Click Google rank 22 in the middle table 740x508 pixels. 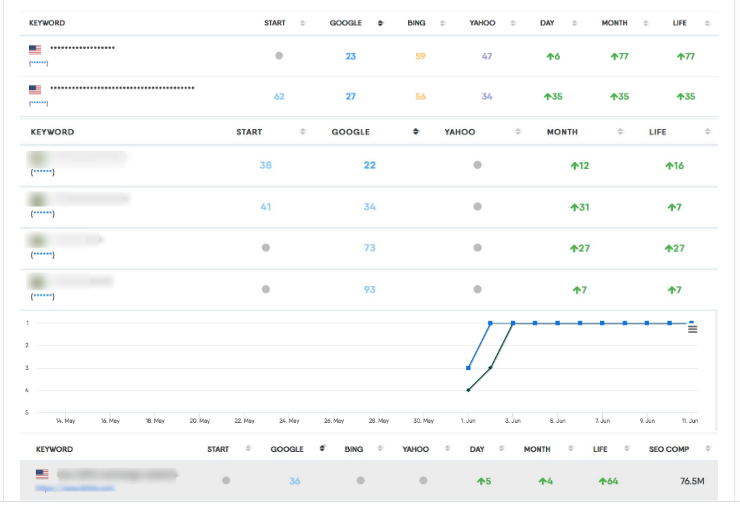[370, 165]
